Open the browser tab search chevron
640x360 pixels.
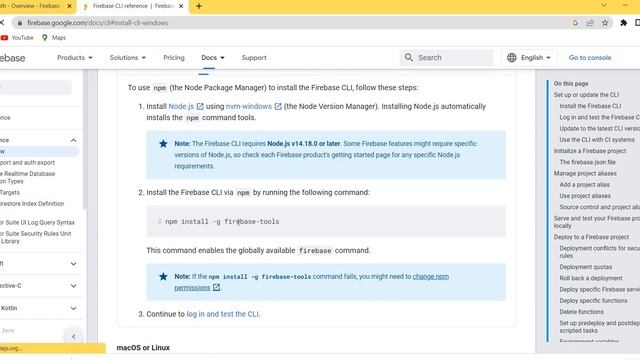click(604, 5)
